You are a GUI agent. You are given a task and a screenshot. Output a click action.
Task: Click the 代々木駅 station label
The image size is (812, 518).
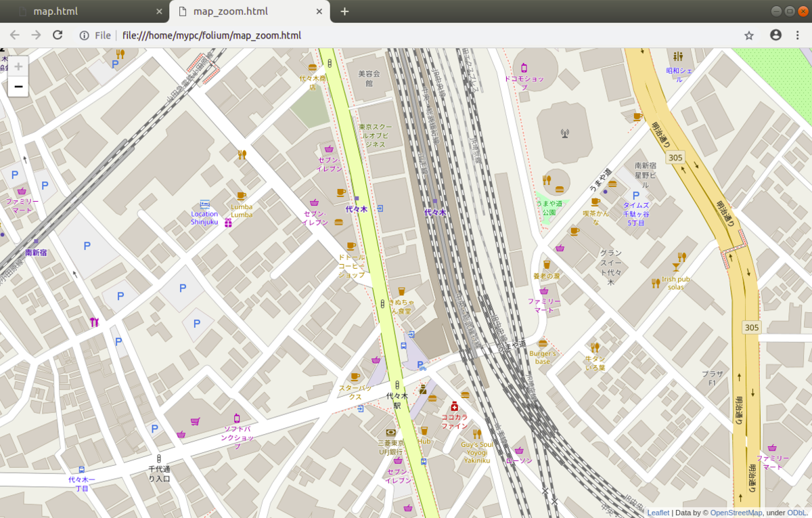click(x=398, y=400)
